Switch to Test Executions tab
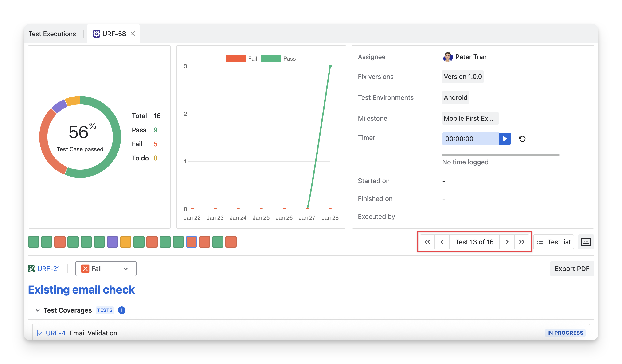This screenshot has width=622, height=364. [x=52, y=34]
